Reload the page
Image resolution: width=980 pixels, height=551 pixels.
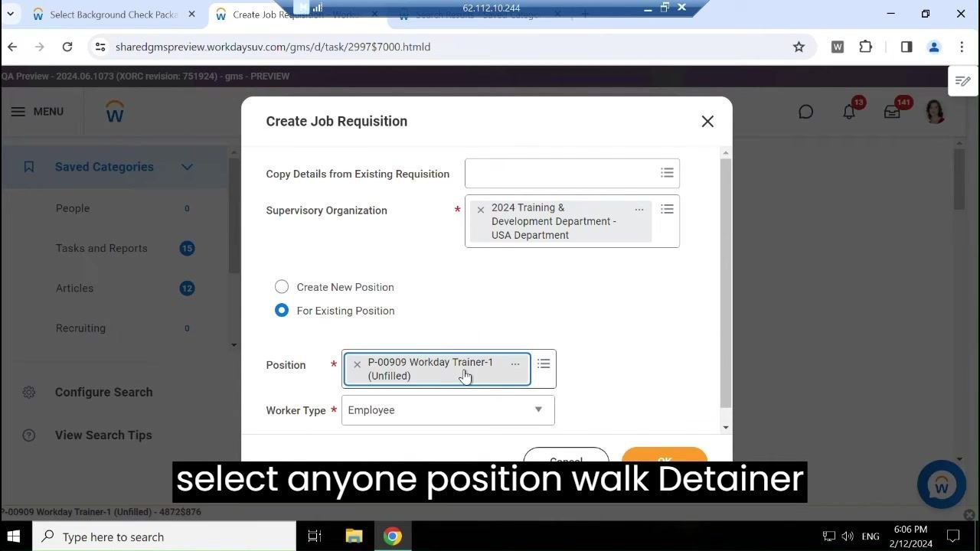click(x=67, y=47)
